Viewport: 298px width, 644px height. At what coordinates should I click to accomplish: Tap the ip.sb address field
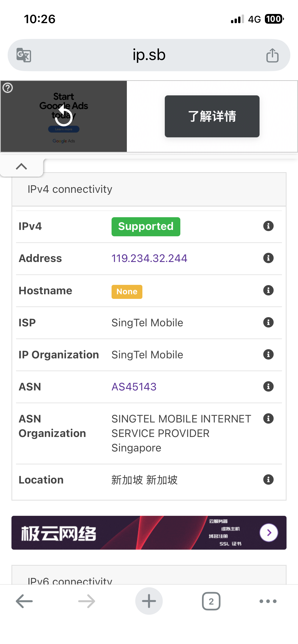149,55
